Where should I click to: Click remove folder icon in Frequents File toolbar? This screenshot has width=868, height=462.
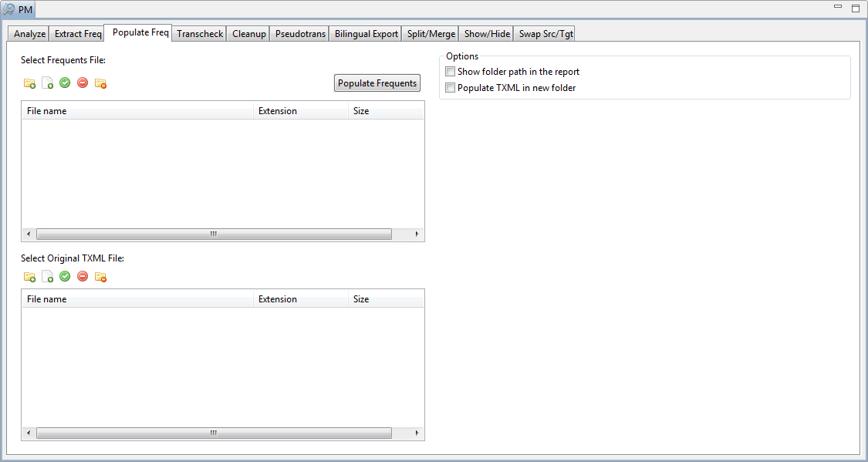pos(100,83)
